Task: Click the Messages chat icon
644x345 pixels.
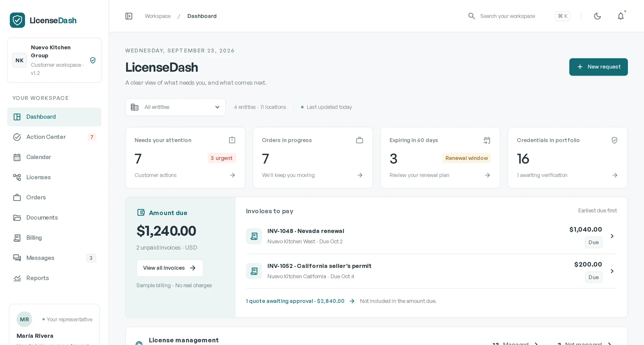Action: click(17, 258)
